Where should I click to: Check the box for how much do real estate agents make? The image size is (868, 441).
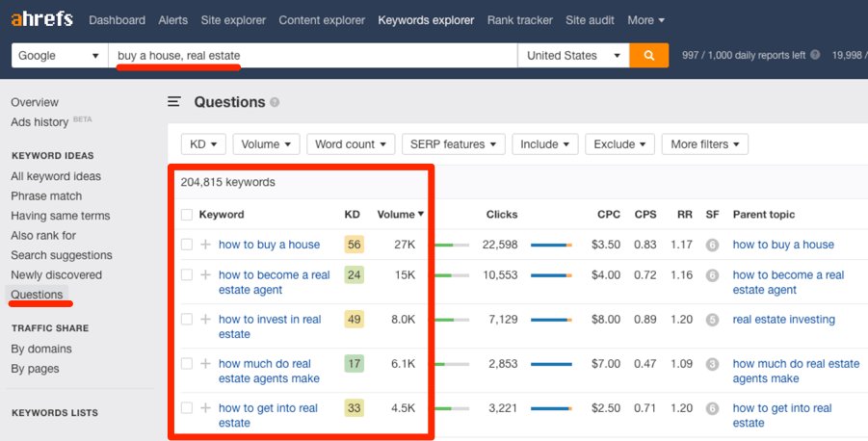pos(187,364)
